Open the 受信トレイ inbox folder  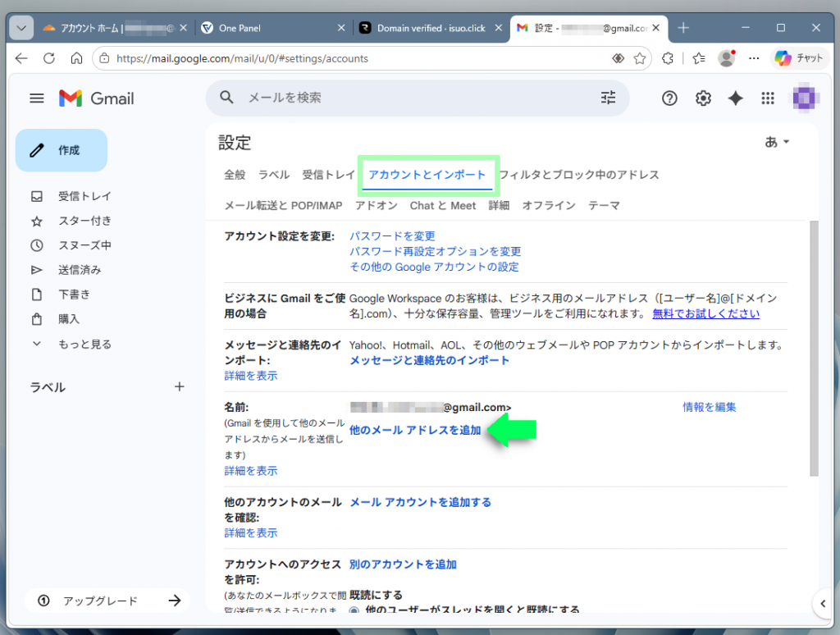84,196
